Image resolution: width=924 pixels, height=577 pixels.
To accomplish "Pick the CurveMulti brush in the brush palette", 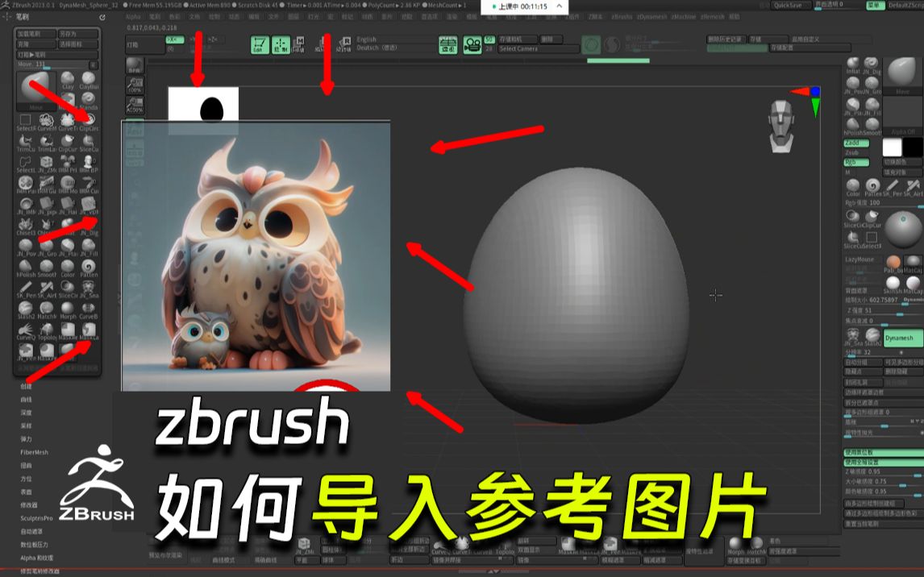I will click(47, 122).
